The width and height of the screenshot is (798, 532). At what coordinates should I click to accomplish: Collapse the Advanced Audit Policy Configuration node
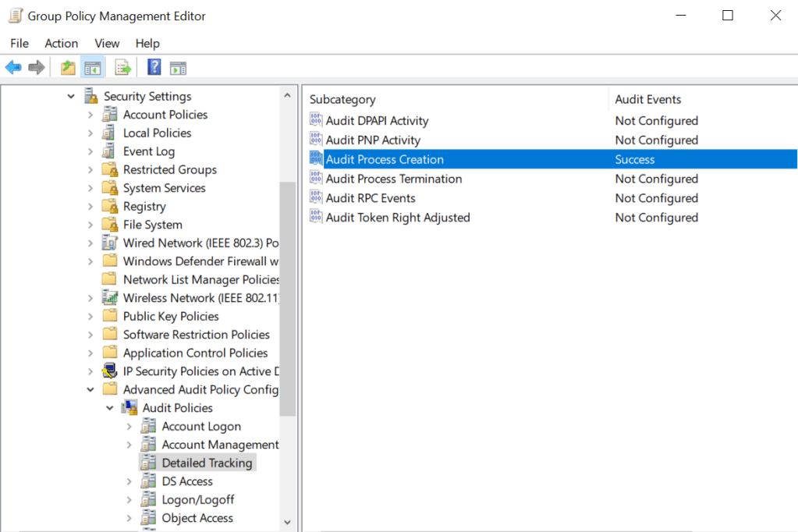coord(90,389)
